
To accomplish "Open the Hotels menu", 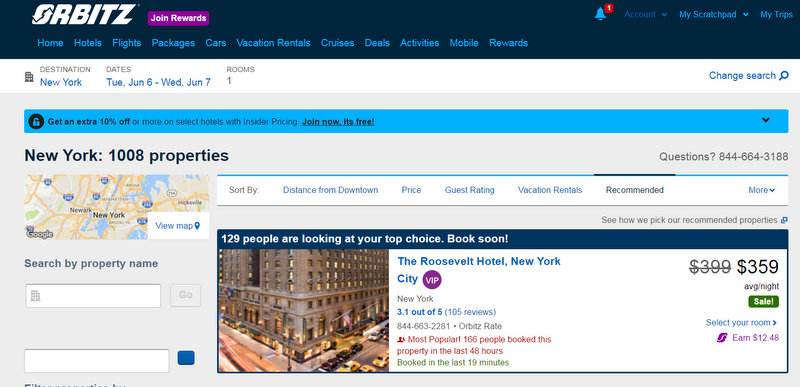I will click(88, 43).
